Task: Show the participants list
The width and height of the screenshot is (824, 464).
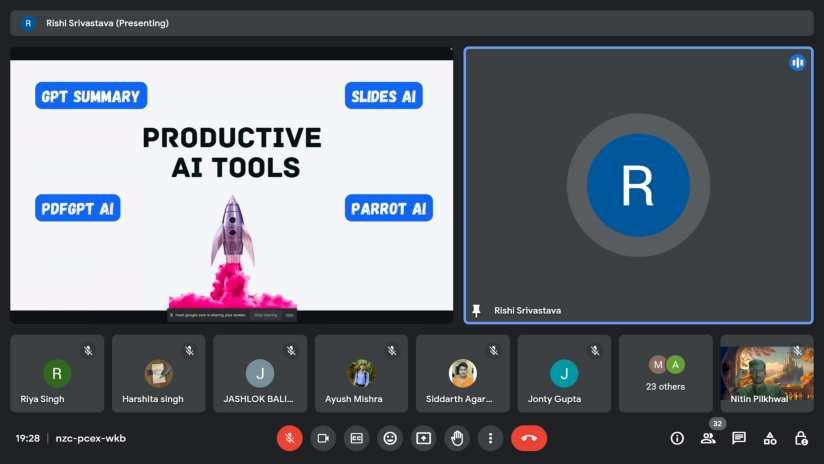Action: coord(708,438)
